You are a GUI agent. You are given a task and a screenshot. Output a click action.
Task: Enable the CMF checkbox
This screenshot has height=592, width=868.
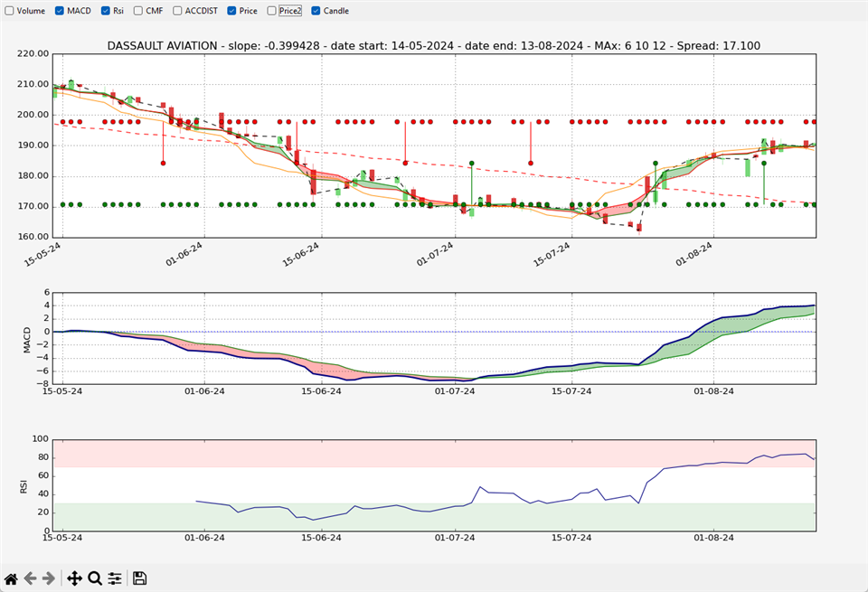point(137,11)
